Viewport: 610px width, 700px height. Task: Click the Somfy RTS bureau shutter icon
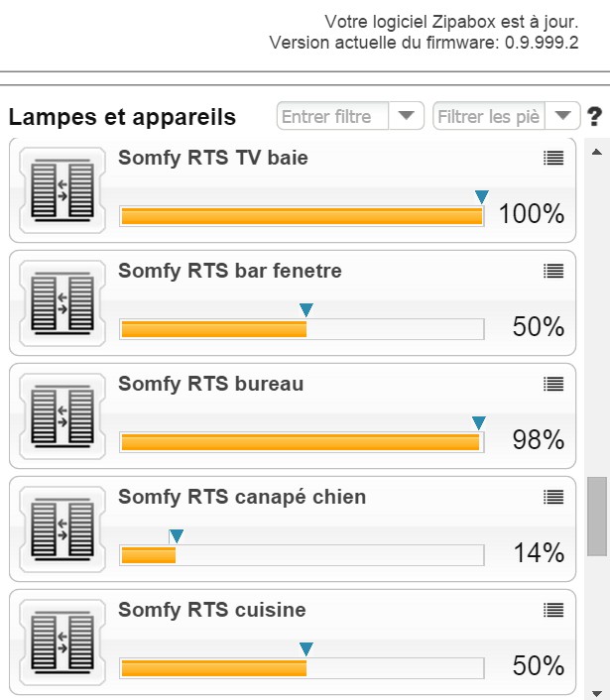point(62,416)
